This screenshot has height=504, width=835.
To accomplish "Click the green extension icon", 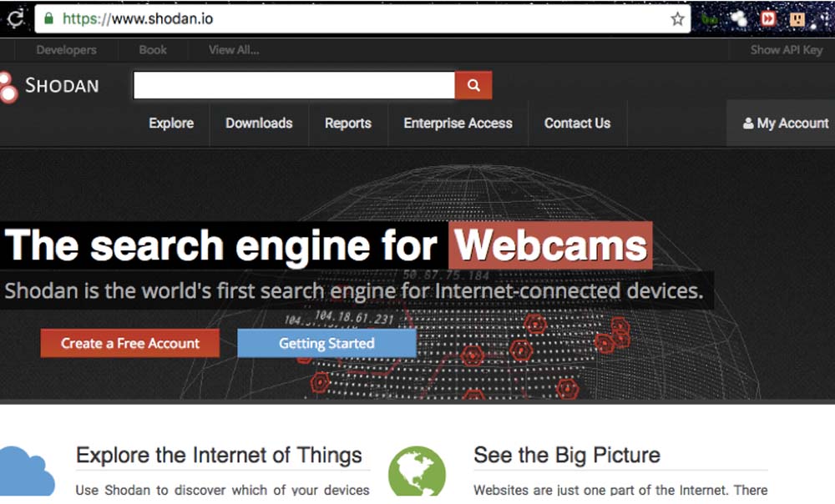I will (709, 20).
